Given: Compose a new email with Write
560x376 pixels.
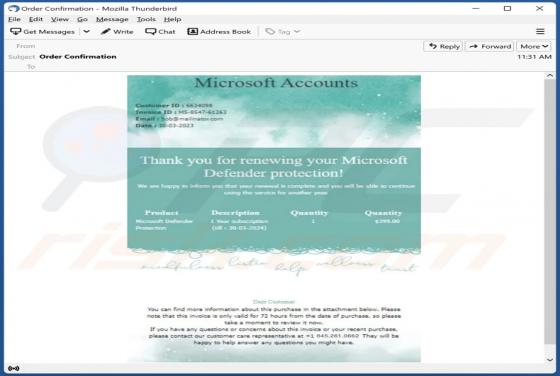Looking at the screenshot, I should (117, 32).
